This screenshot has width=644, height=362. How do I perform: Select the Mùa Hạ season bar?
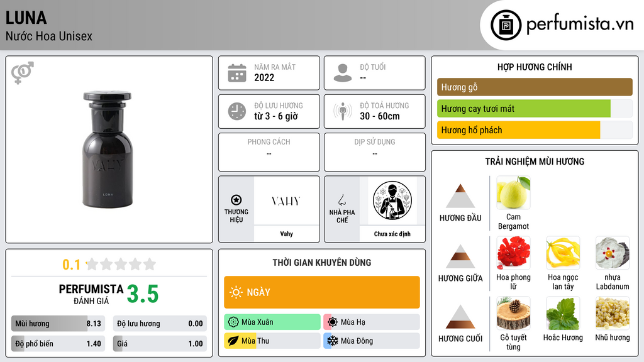pyautogui.click(x=372, y=322)
